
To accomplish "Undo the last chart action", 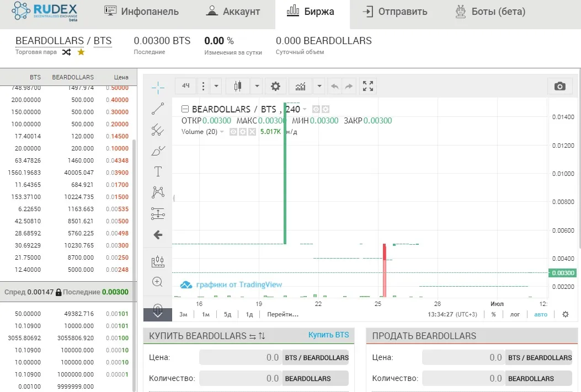I will point(334,86).
